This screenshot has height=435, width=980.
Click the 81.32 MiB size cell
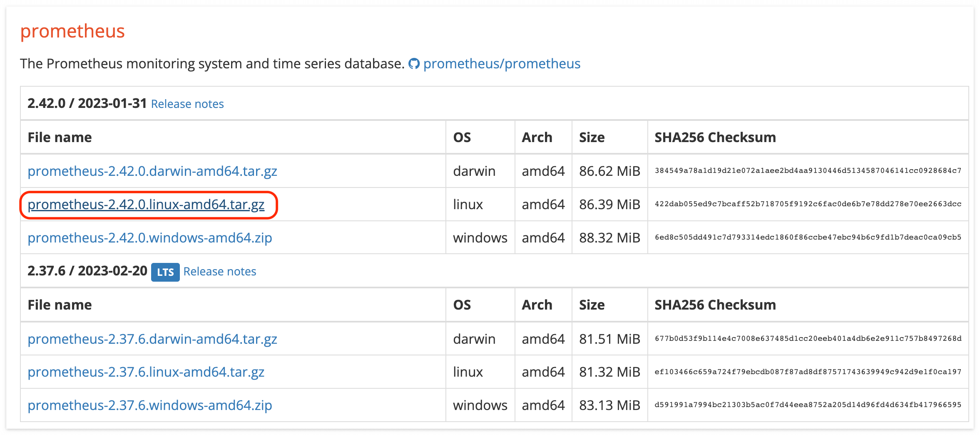click(x=609, y=372)
